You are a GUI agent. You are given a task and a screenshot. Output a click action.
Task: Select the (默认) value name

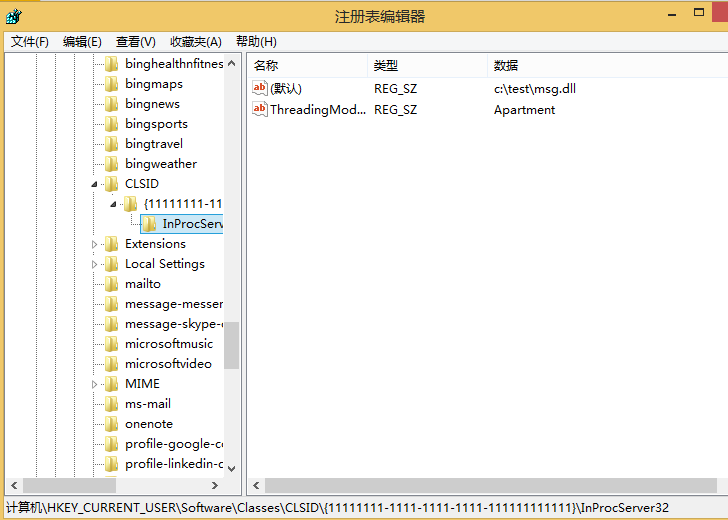click(286, 88)
